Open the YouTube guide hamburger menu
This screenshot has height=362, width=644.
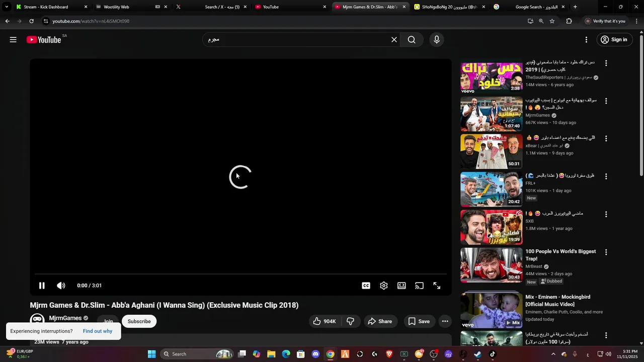(x=13, y=40)
